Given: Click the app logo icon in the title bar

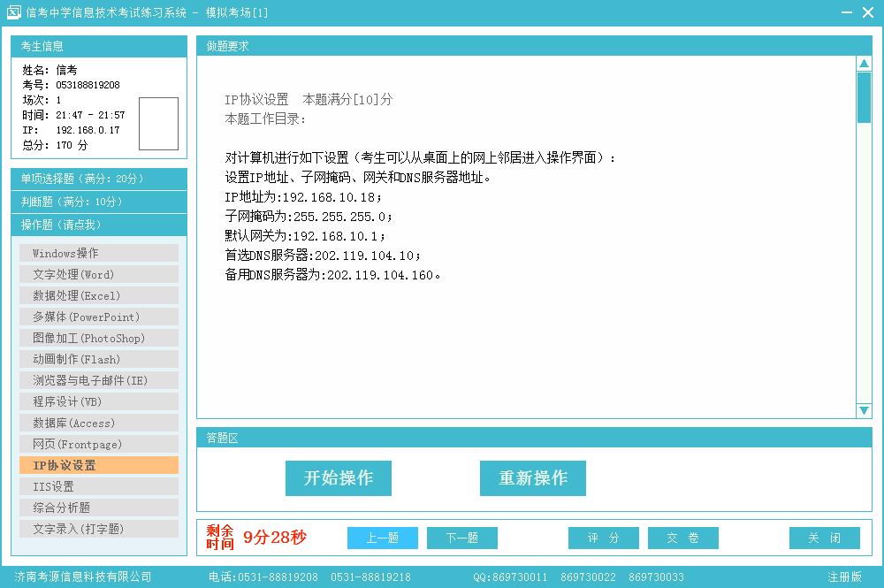Looking at the screenshot, I should [x=14, y=13].
